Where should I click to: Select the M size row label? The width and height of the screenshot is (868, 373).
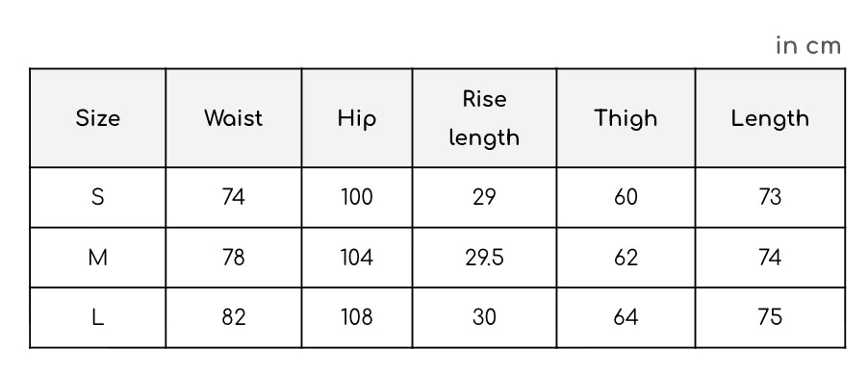click(97, 258)
